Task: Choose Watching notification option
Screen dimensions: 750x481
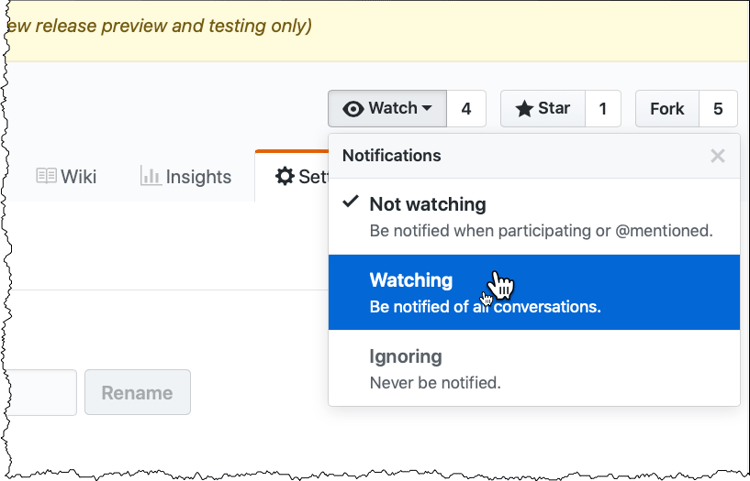Action: pos(411,281)
